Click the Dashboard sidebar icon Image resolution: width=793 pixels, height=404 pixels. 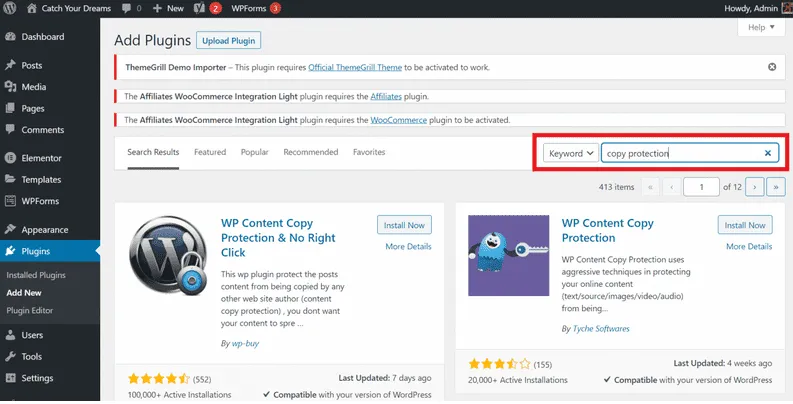pyautogui.click(x=10, y=36)
